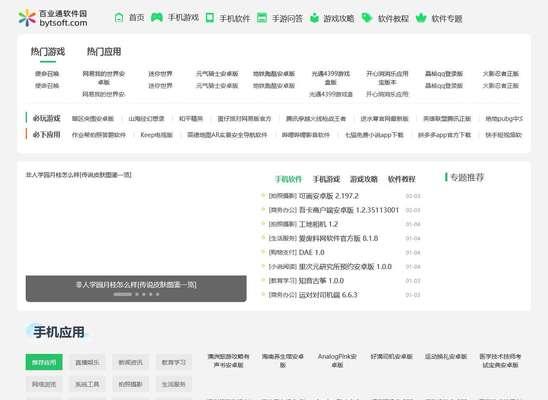The image size is (548, 400).
Task: Open 软件教程 in the top navigation
Action: pos(393,18)
